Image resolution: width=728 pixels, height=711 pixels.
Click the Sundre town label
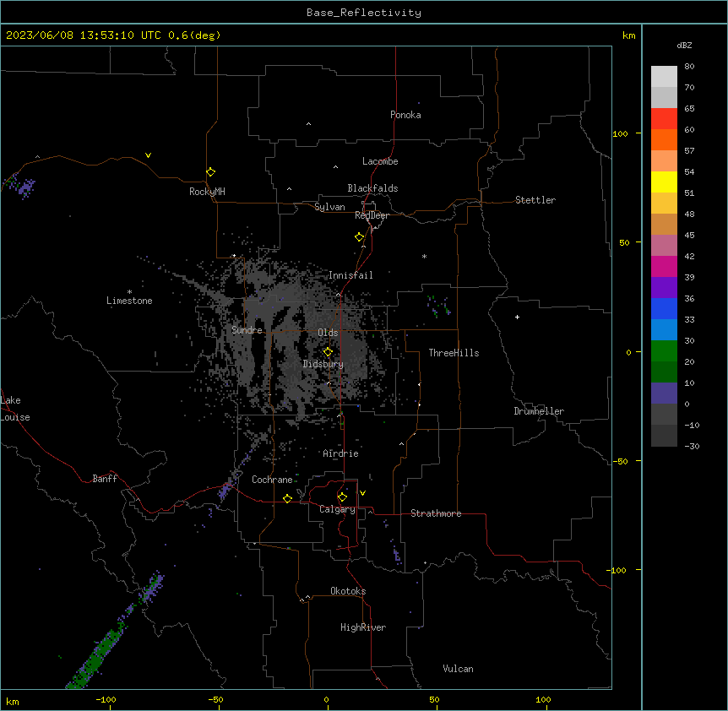247,330
